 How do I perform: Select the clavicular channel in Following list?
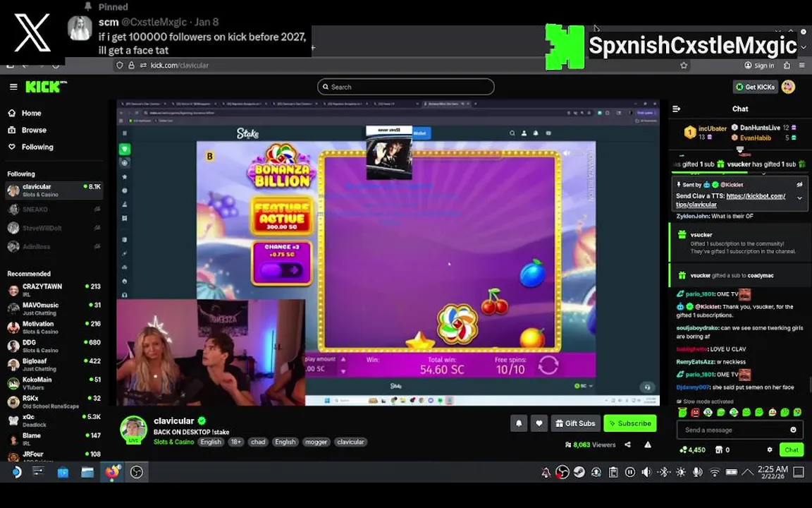(54, 190)
